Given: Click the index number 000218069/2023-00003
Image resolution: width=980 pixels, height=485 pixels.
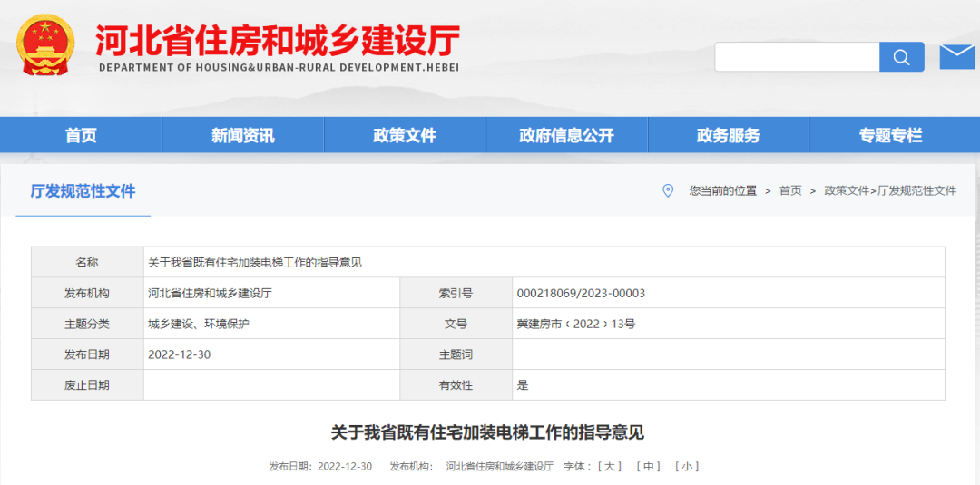Looking at the screenshot, I should point(581,293).
